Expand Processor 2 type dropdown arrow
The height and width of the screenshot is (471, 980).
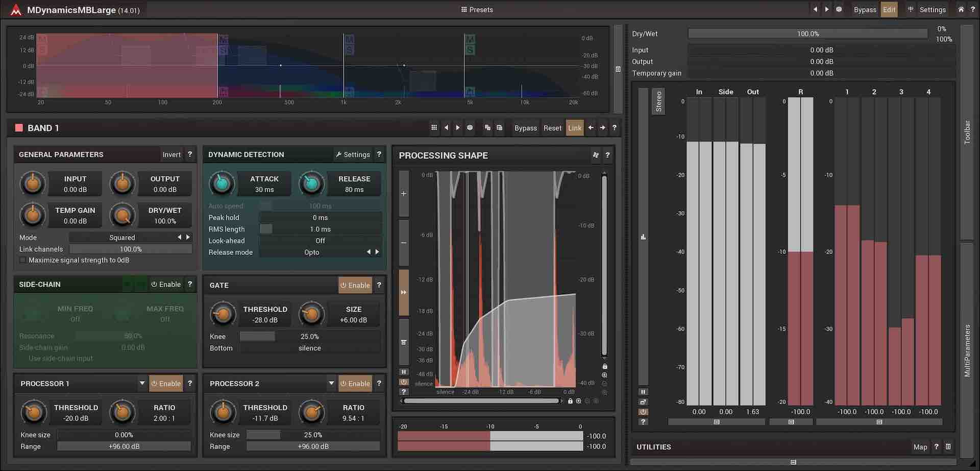(331, 383)
